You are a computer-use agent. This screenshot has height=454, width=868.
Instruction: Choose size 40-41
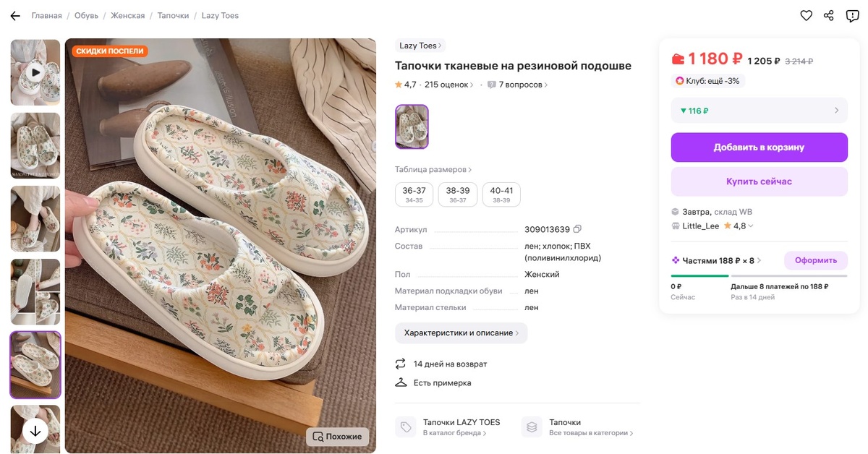click(501, 194)
